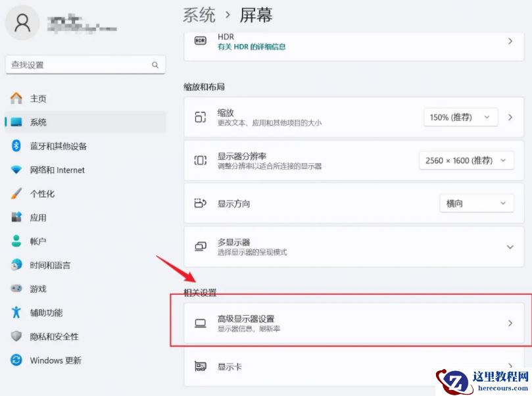The height and width of the screenshot is (396, 532).
Task: Click the 显示卡 graphics card icon
Action: (201, 367)
